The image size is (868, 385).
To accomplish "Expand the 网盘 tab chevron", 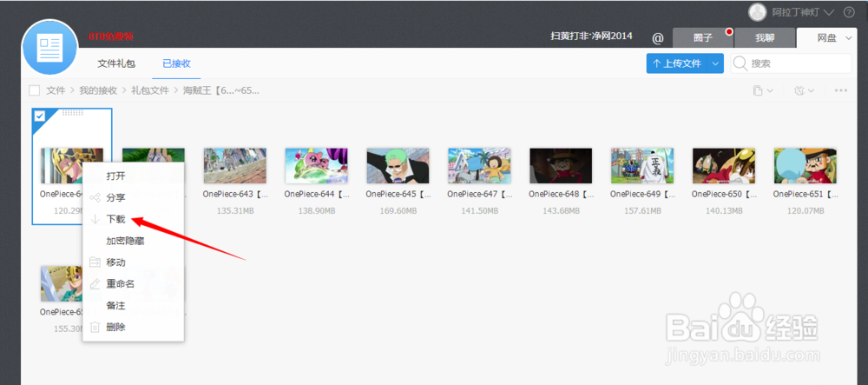I will pos(849,38).
